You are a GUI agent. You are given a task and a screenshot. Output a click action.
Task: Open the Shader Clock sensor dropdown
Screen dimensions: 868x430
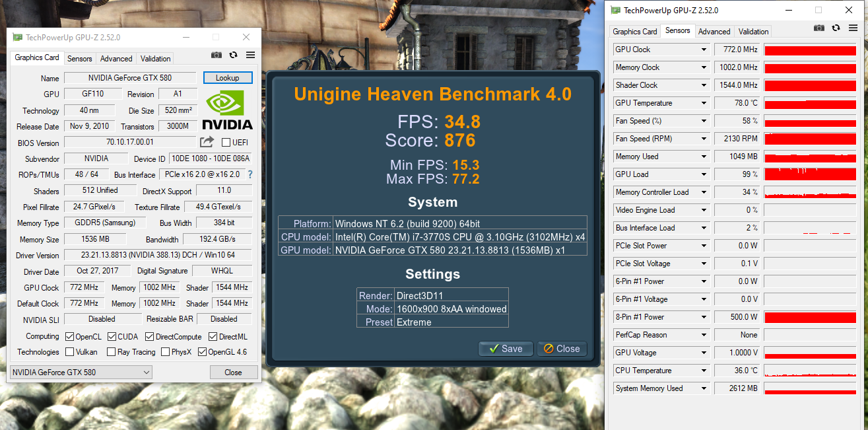coord(704,85)
